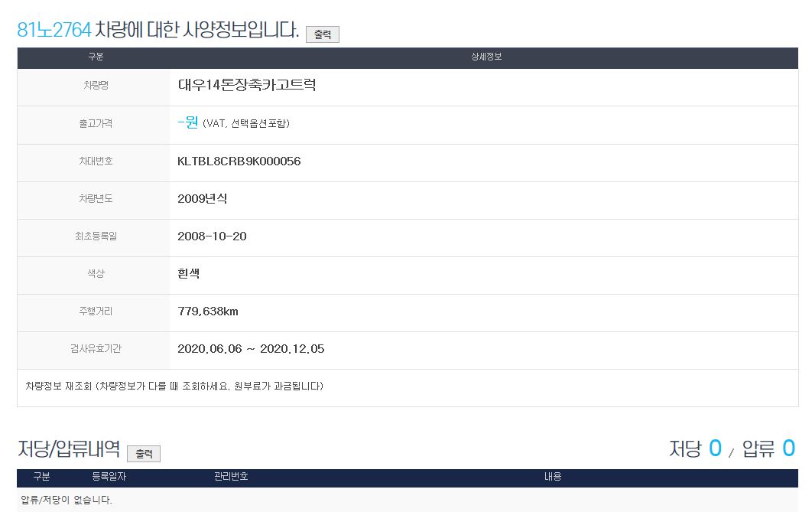Click the 압류/저당이 없습니다 message row
This screenshot has height=512, width=812.
67,501
